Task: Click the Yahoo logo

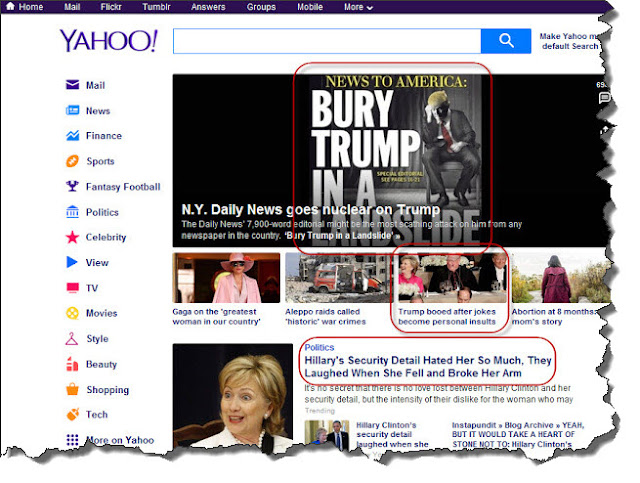Action: pyautogui.click(x=109, y=40)
